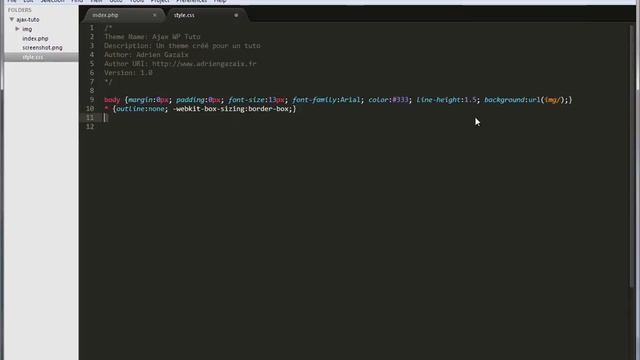Collapse the ajax-tuto folder arrow
The width and height of the screenshot is (640, 360).
pyautogui.click(x=11, y=19)
